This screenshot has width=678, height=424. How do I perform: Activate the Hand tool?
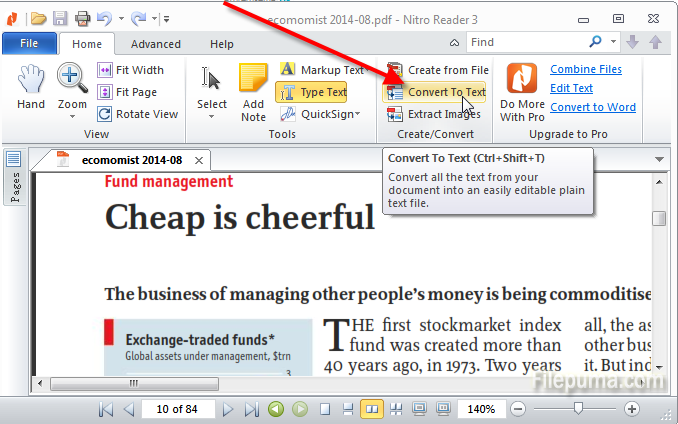(x=31, y=86)
